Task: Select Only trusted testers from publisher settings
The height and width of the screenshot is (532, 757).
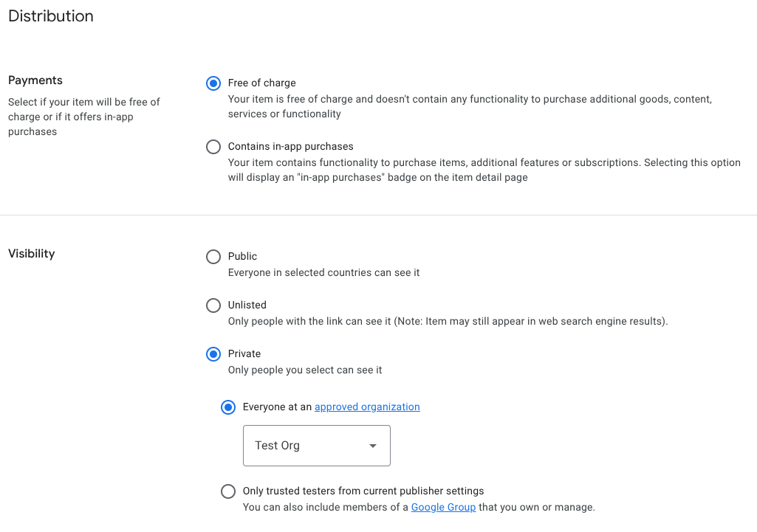Action: pos(227,491)
